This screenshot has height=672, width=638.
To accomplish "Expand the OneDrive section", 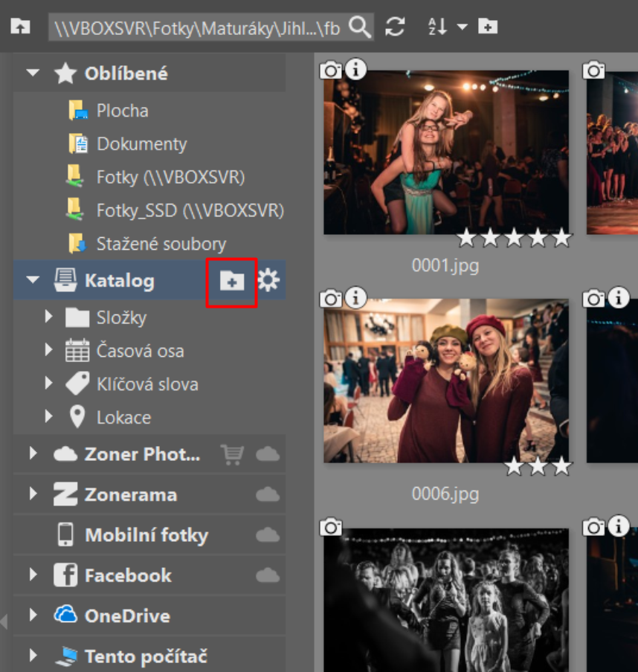I will [33, 615].
